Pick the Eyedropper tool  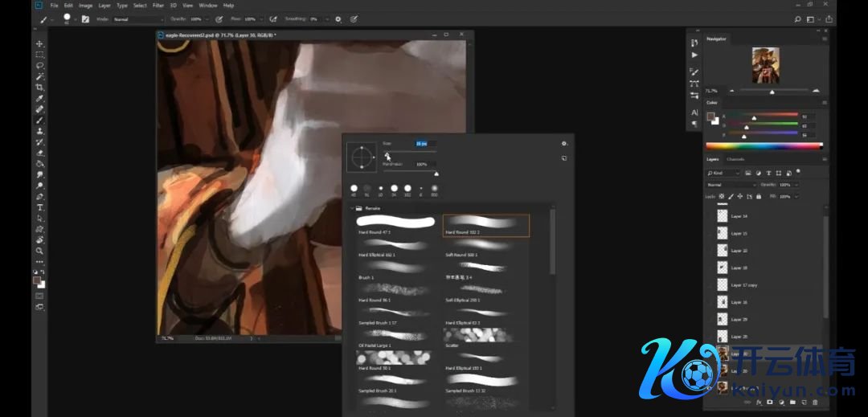(39, 98)
